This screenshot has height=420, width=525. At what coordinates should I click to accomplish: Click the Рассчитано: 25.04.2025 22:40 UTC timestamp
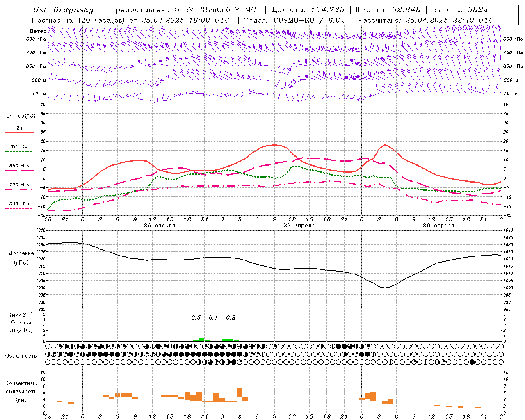[426, 20]
